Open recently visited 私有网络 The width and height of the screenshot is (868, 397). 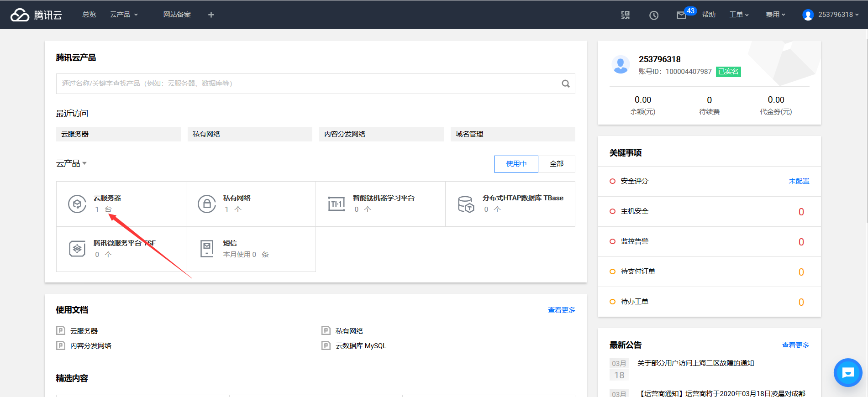point(250,134)
